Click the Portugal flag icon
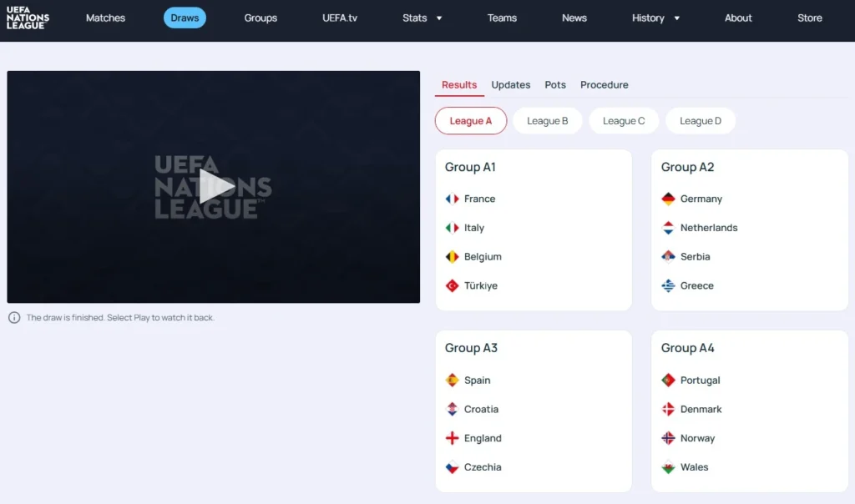 click(x=668, y=381)
